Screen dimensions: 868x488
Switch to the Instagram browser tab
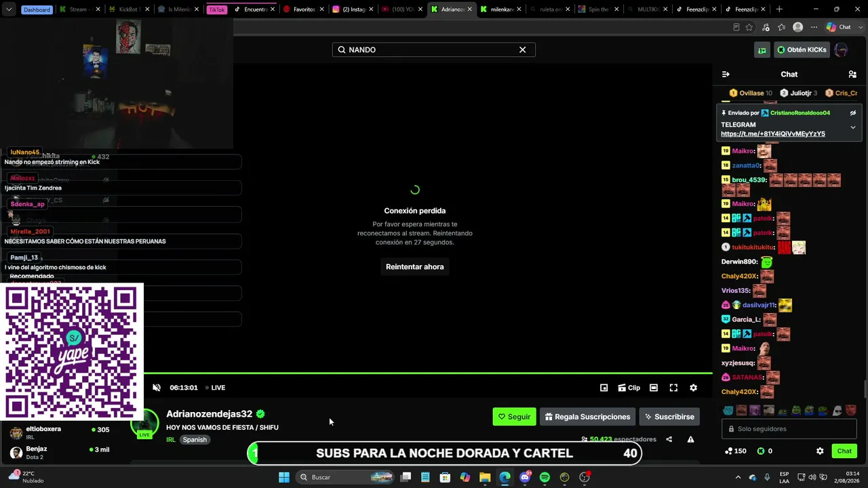(x=353, y=9)
